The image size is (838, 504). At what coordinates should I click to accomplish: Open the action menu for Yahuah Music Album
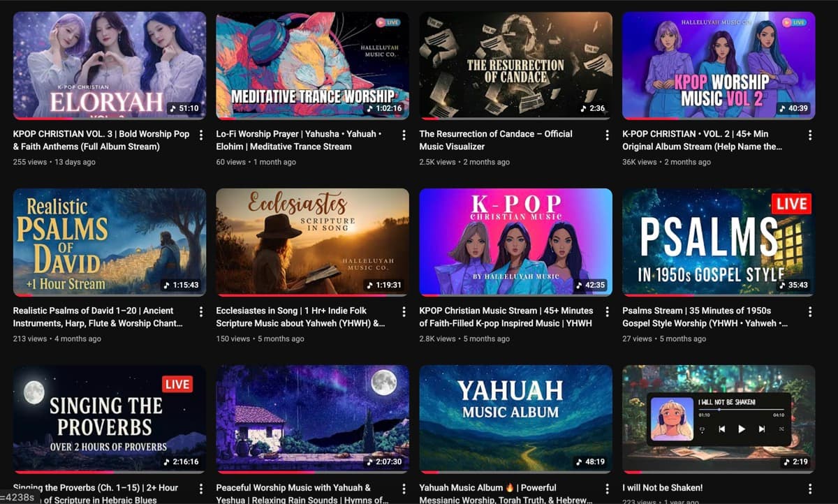[x=606, y=490]
